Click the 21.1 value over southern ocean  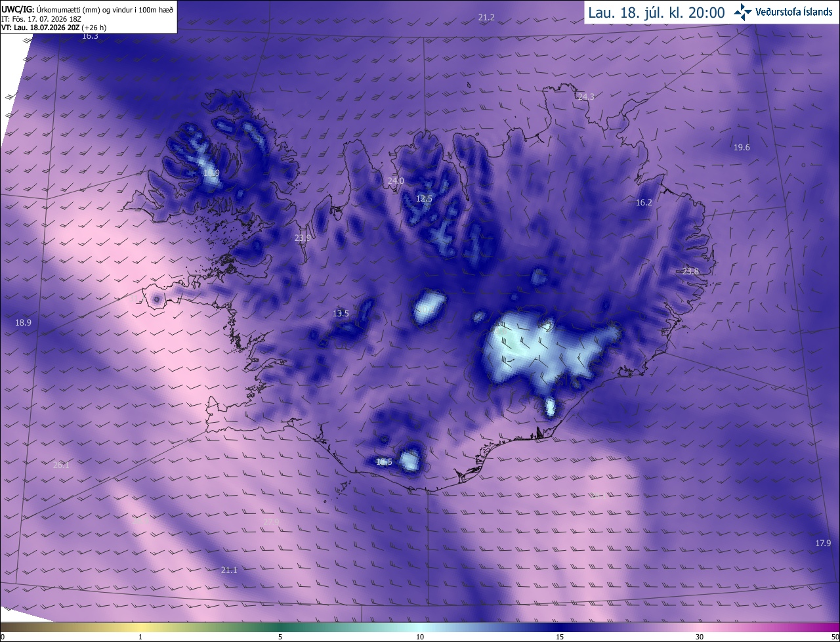pyautogui.click(x=229, y=570)
